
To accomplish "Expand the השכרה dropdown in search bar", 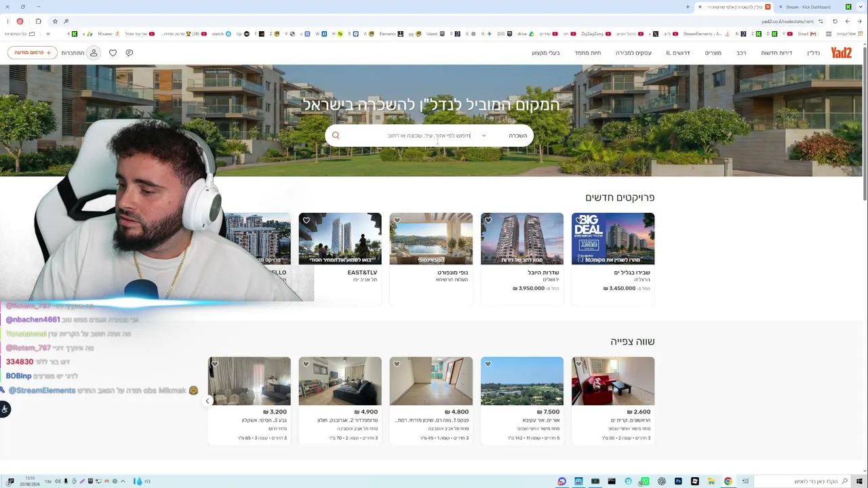I will point(505,136).
